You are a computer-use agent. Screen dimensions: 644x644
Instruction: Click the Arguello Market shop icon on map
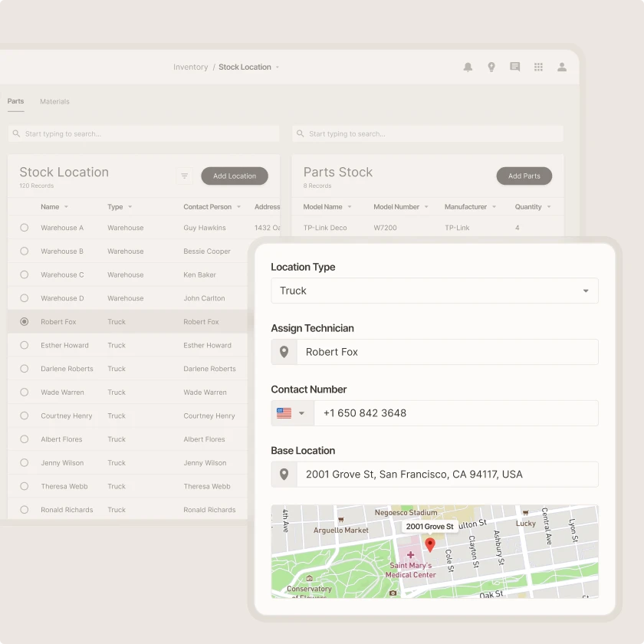pos(340,520)
